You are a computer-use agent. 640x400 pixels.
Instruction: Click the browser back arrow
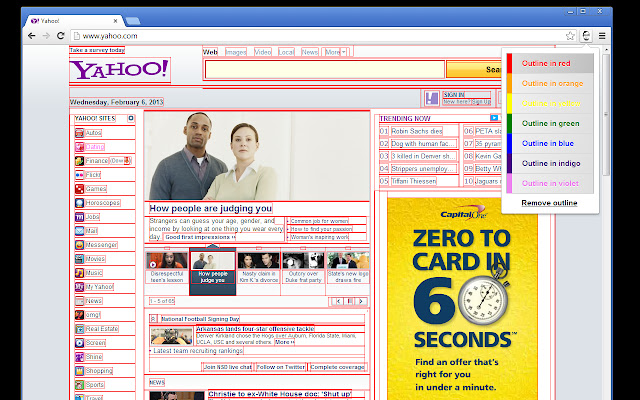31,36
